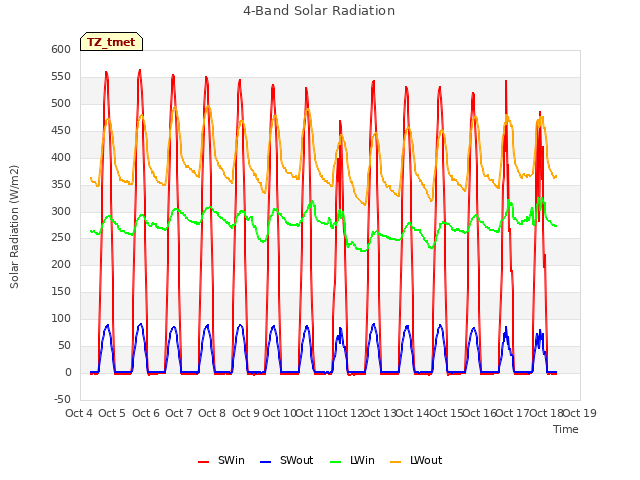Click the red SWin legend swatch
Screen dimensions: 640x480
(203, 462)
